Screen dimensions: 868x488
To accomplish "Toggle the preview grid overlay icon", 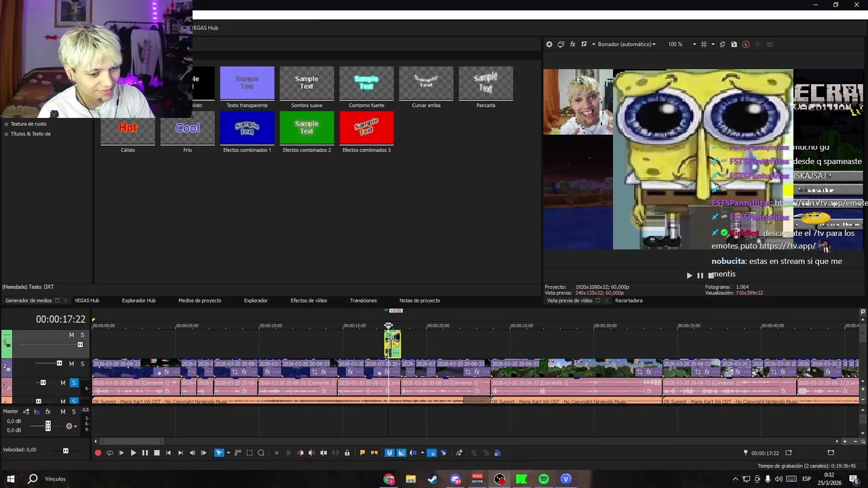I will pyautogui.click(x=704, y=44).
